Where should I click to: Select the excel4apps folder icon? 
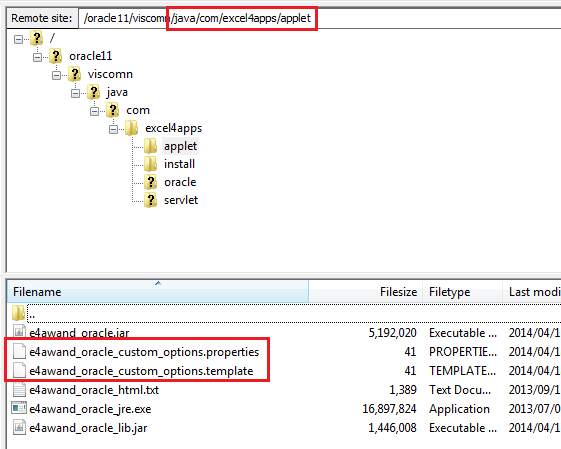pyautogui.click(x=131, y=128)
